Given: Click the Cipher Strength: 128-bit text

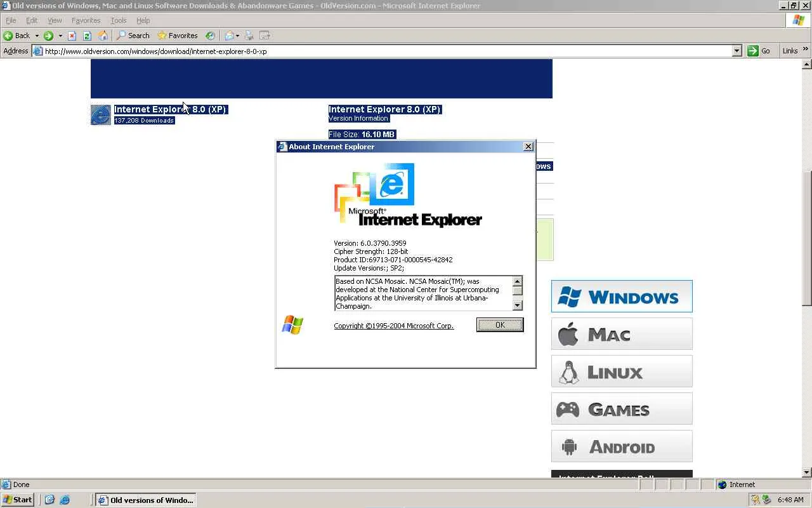Looking at the screenshot, I should [x=370, y=251].
